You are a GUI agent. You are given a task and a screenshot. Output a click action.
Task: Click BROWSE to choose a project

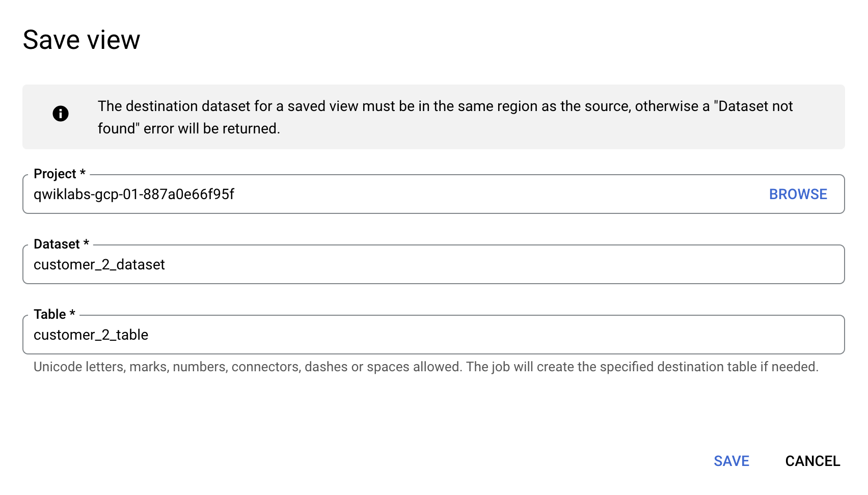coord(798,194)
